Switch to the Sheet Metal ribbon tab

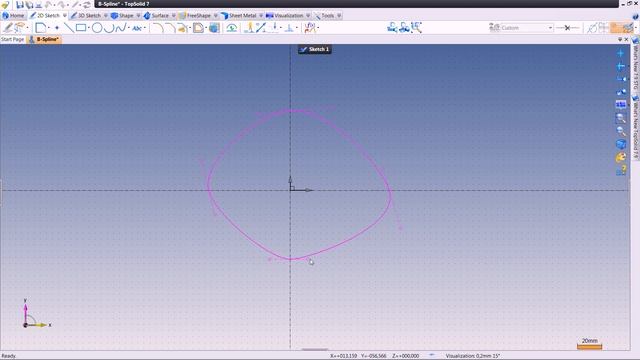(x=239, y=16)
